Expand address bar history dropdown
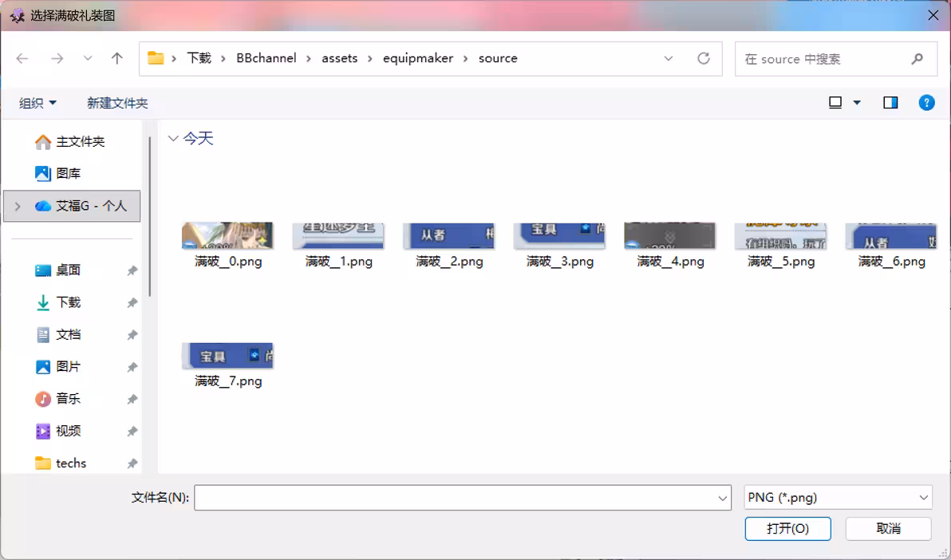The image size is (951, 560). pyautogui.click(x=669, y=59)
